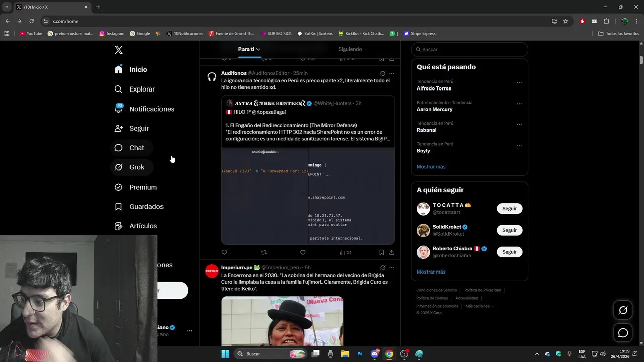Open Notificaciones in sidebar

tap(144, 109)
